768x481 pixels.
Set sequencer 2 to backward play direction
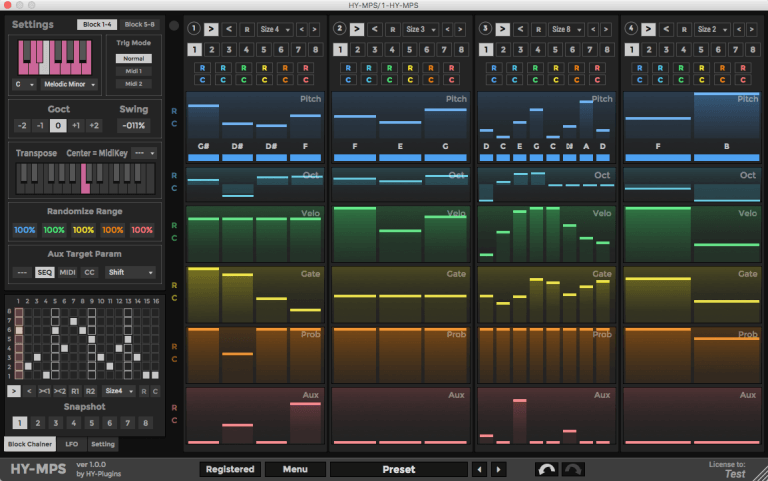point(375,30)
